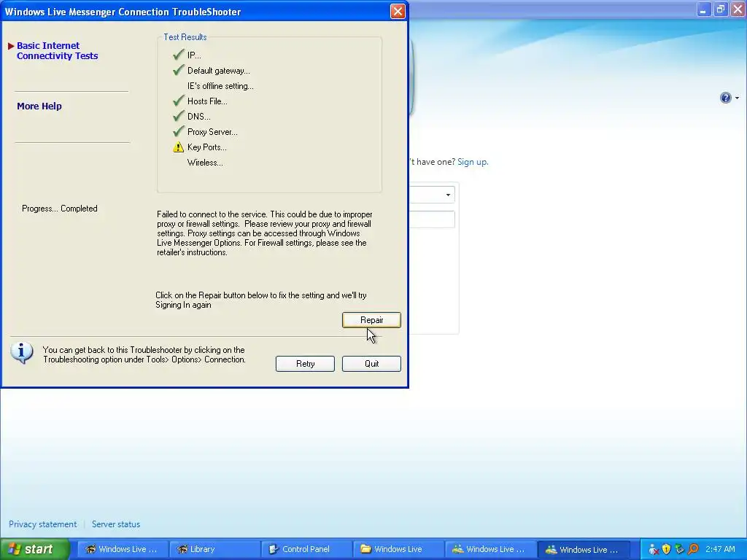Viewport: 747px width, 560px height.
Task: Expand the help dropdown arrow in Messenger
Action: pyautogui.click(x=737, y=98)
